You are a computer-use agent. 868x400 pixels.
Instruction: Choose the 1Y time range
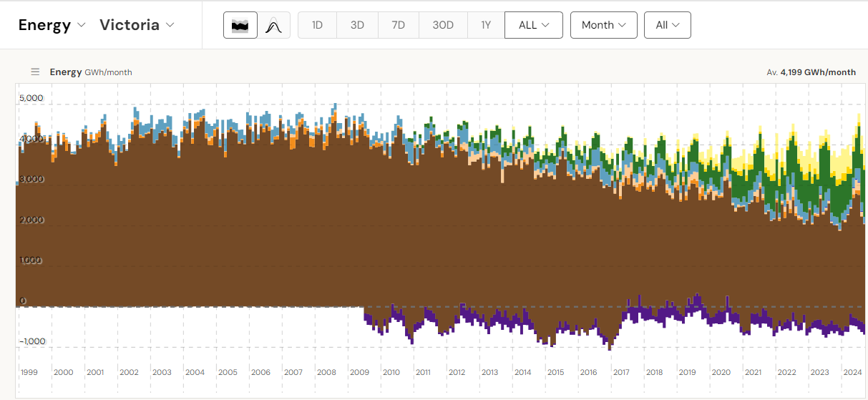point(486,25)
